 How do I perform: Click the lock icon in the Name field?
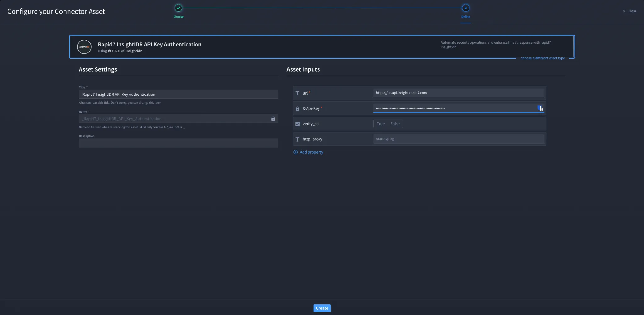(x=273, y=118)
